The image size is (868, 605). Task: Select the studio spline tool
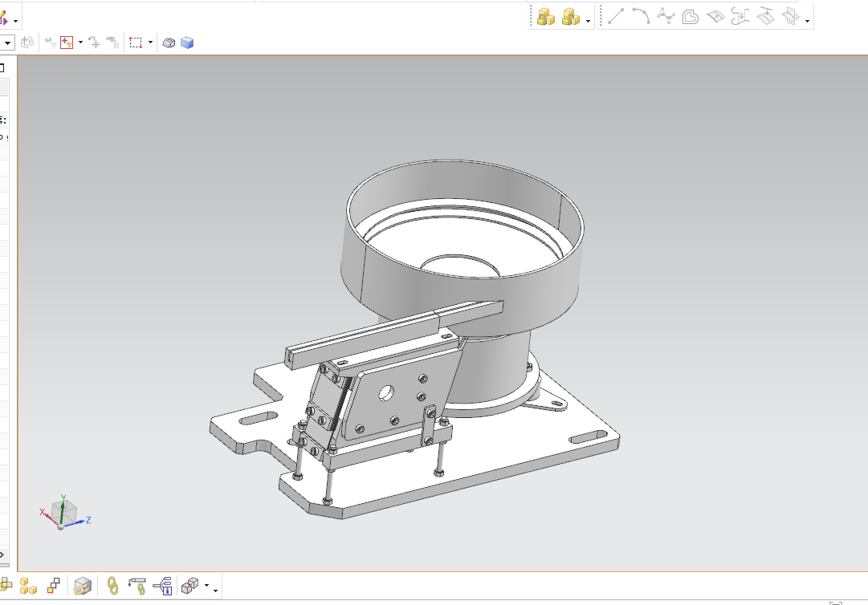666,17
